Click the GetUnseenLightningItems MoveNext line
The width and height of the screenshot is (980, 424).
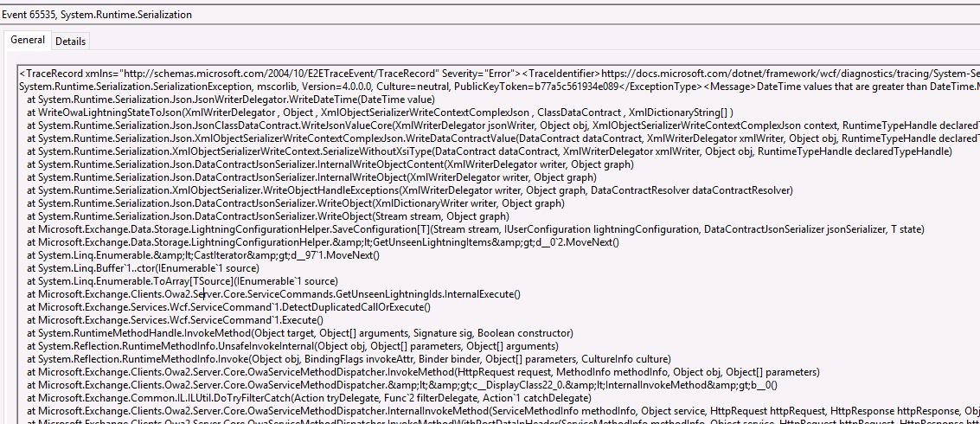pyautogui.click(x=323, y=242)
